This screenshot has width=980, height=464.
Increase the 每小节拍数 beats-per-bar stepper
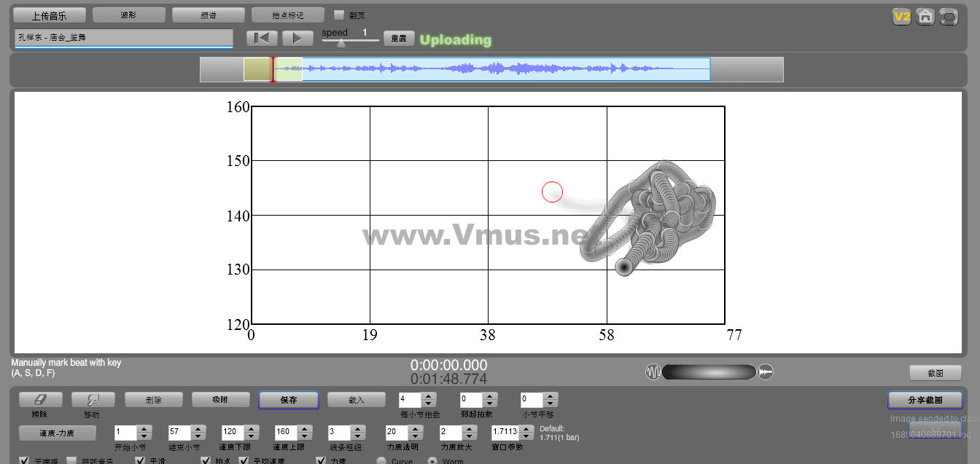click(x=429, y=396)
